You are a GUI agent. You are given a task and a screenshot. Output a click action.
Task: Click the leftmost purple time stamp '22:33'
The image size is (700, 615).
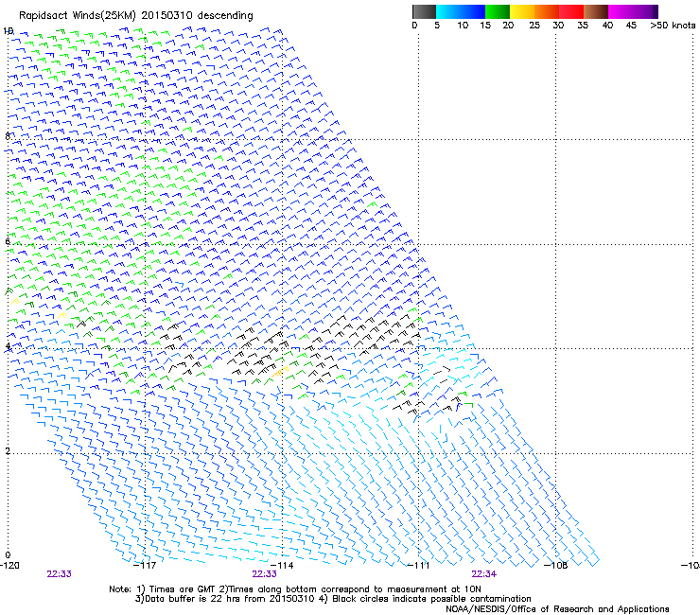click(59, 574)
